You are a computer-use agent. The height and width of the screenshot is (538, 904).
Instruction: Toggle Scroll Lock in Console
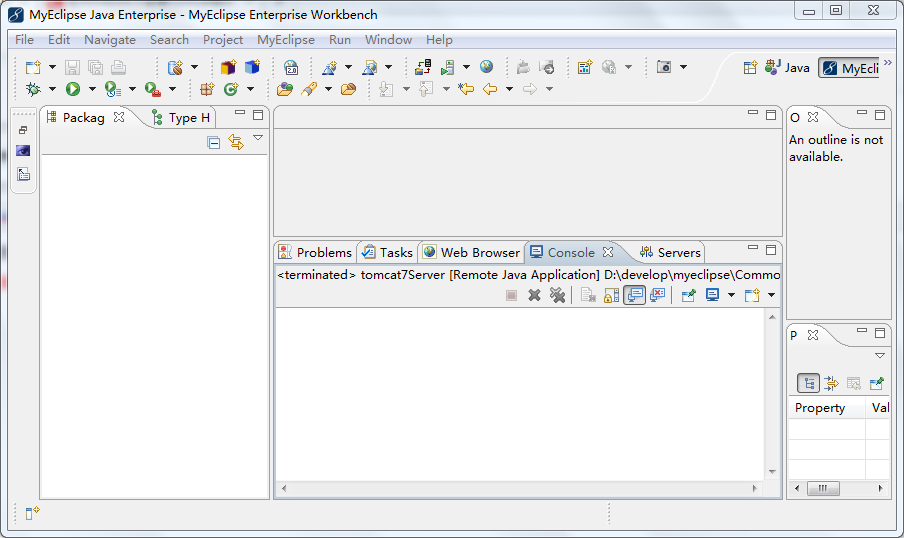611,295
